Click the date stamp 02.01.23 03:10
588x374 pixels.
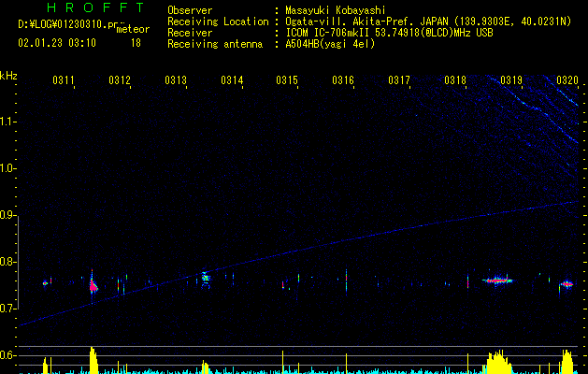pos(57,43)
